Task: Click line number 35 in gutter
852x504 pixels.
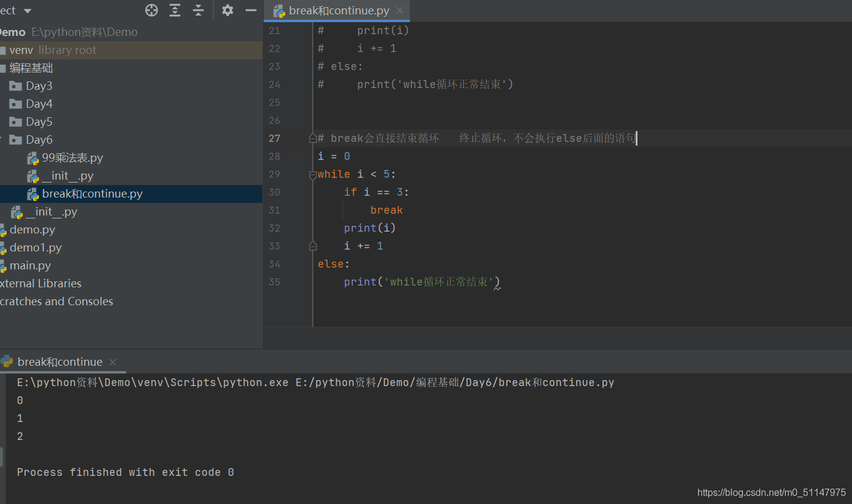Action: tap(274, 282)
